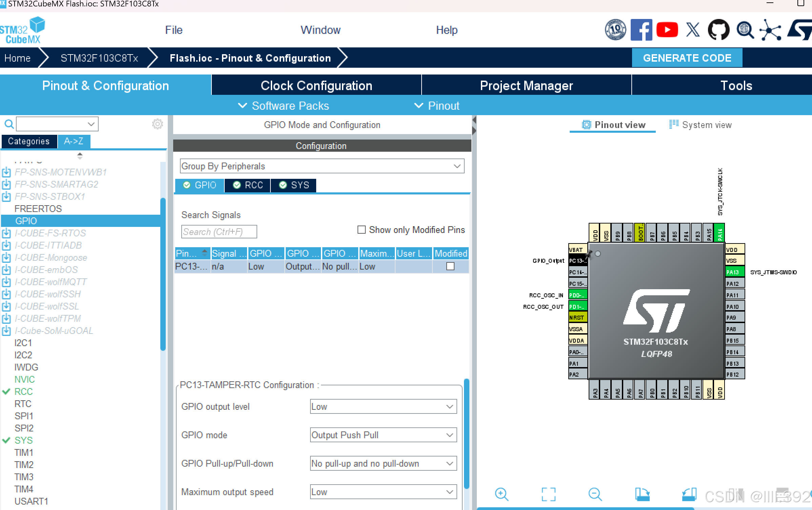Open the Help menu
The width and height of the screenshot is (812, 510).
446,30
